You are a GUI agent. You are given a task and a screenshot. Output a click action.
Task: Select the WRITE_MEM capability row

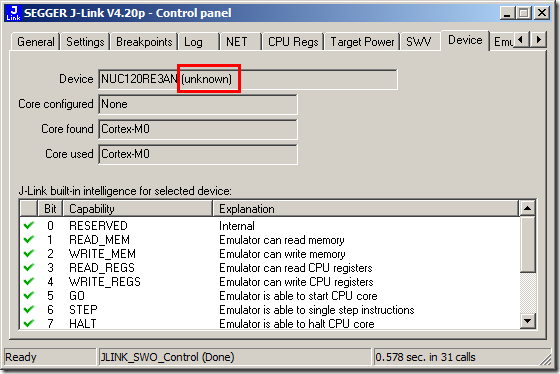pyautogui.click(x=270, y=254)
